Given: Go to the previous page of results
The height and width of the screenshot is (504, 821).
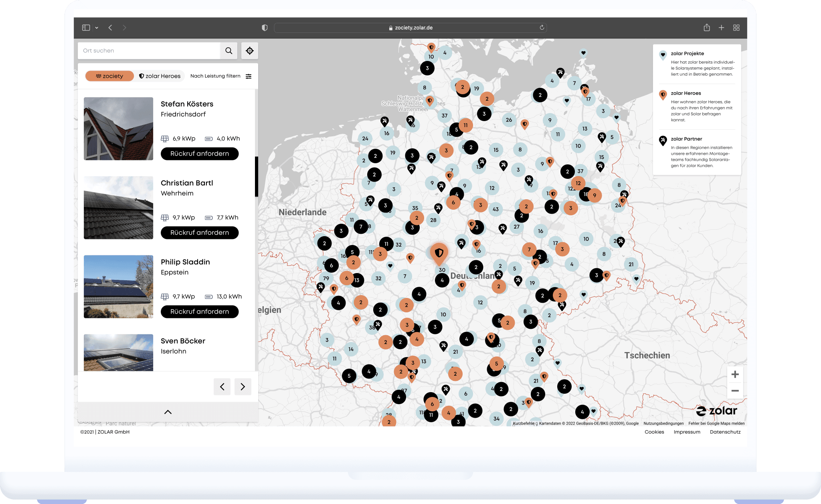Looking at the screenshot, I should (x=222, y=387).
